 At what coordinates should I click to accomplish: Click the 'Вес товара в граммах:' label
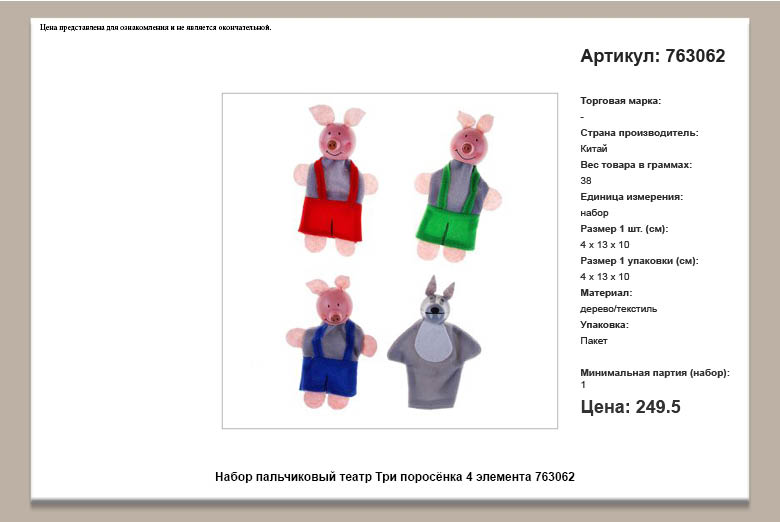[x=636, y=165]
